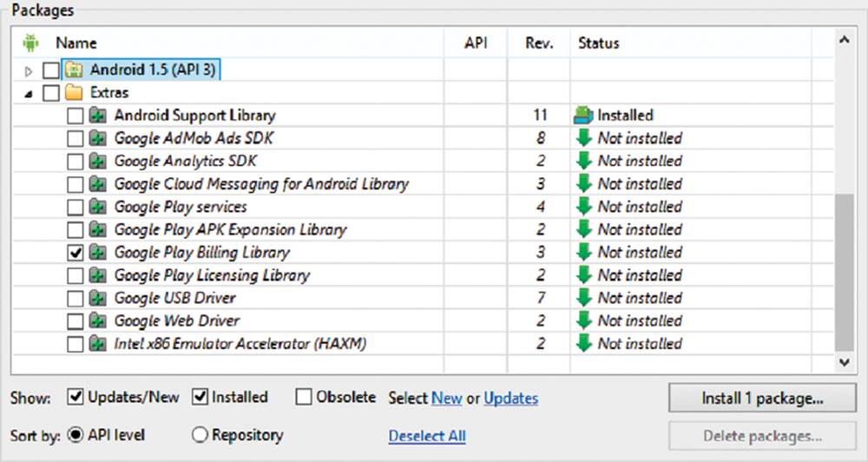
Task: Click green download arrow for Google Web Driver
Action: click(584, 320)
